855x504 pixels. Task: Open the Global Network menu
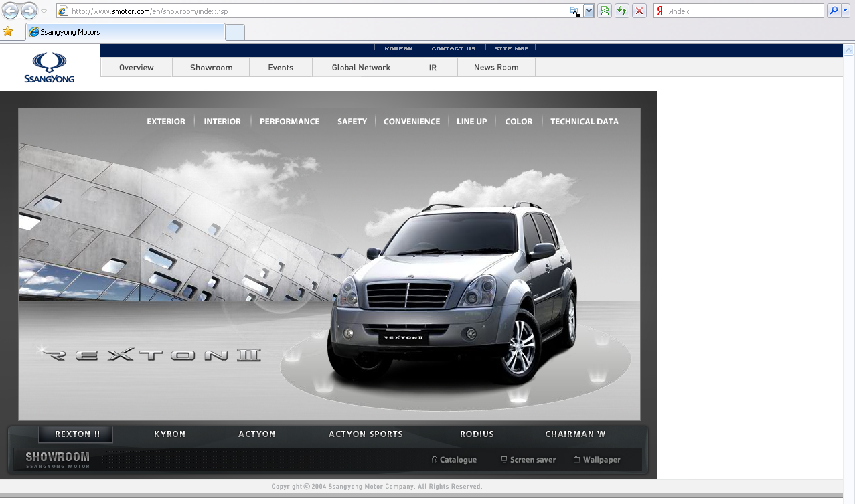point(361,68)
